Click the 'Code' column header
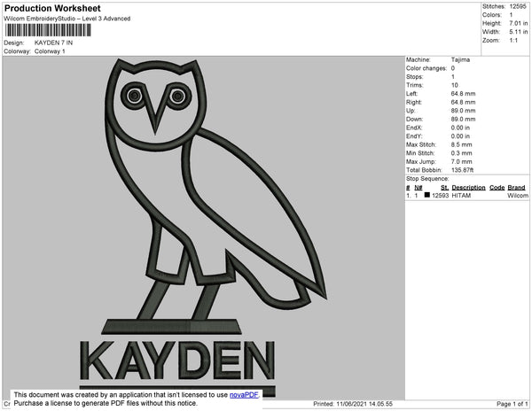Viewport: 532px width, 411px height. pyautogui.click(x=497, y=188)
